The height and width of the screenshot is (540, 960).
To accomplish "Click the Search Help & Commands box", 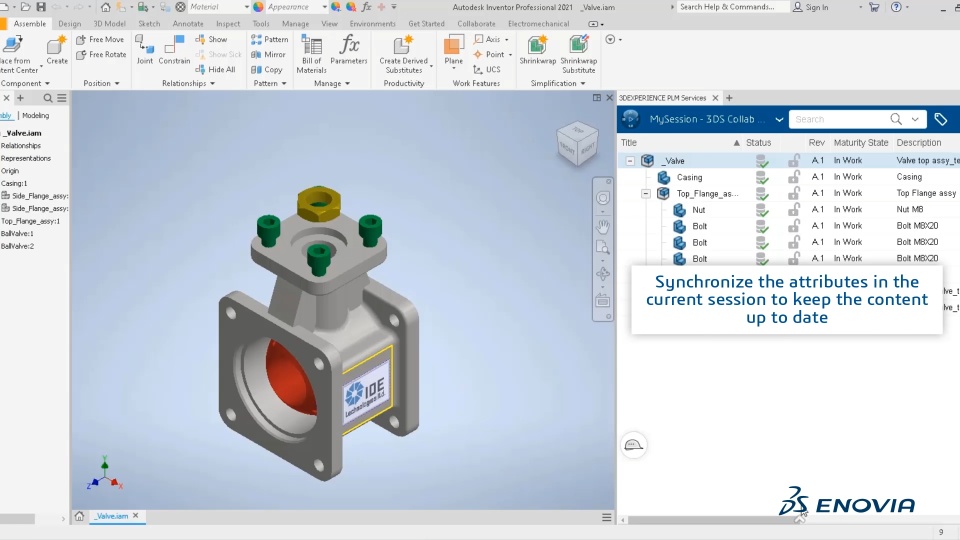I will click(733, 7).
